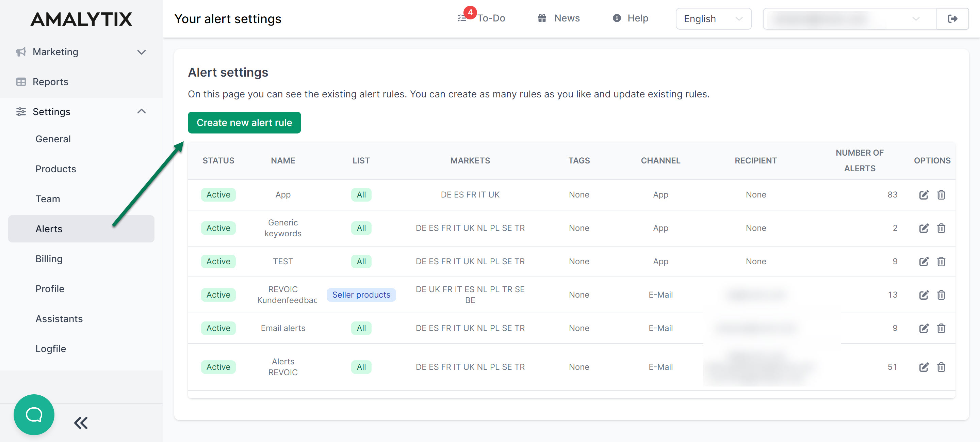This screenshot has width=980, height=442.
Task: Delete the REVOIC Kundenfeedback rule
Action: coord(941,295)
